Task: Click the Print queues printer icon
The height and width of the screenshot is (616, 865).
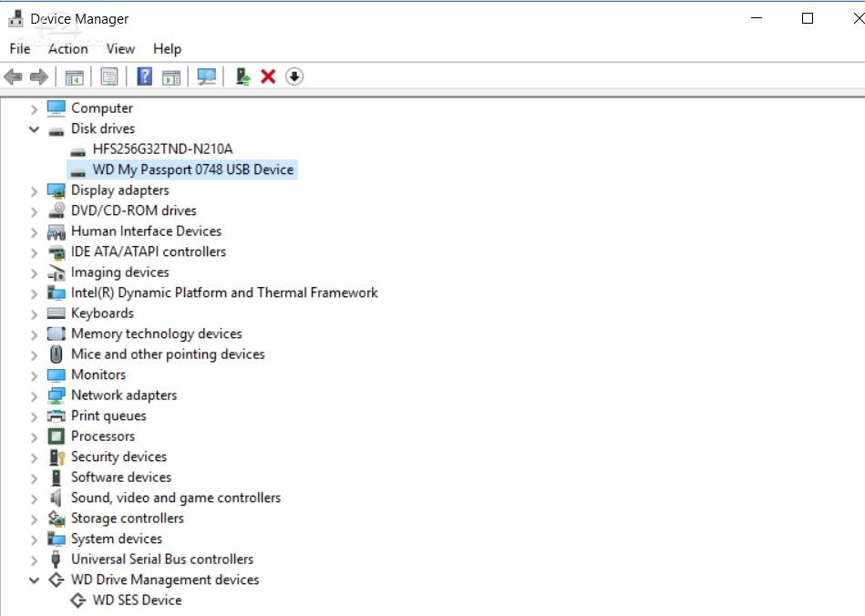Action: point(56,416)
